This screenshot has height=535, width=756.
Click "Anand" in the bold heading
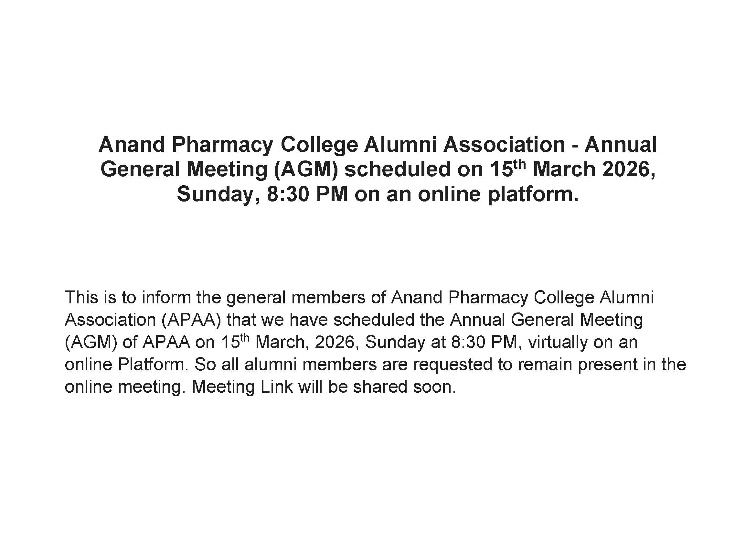click(132, 145)
